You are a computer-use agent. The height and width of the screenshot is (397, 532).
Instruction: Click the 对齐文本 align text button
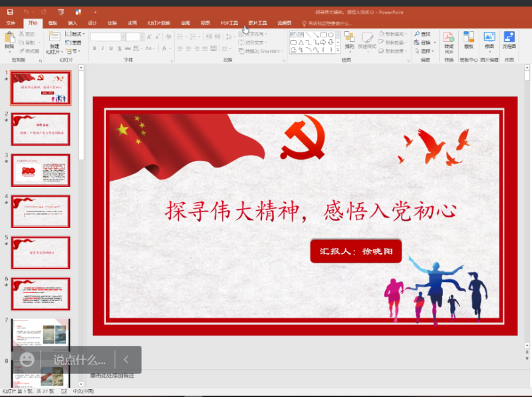253,43
